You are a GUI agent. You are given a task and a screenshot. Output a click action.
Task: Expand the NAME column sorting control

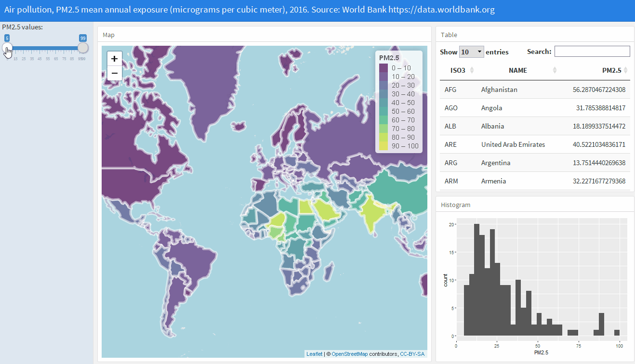coord(555,70)
